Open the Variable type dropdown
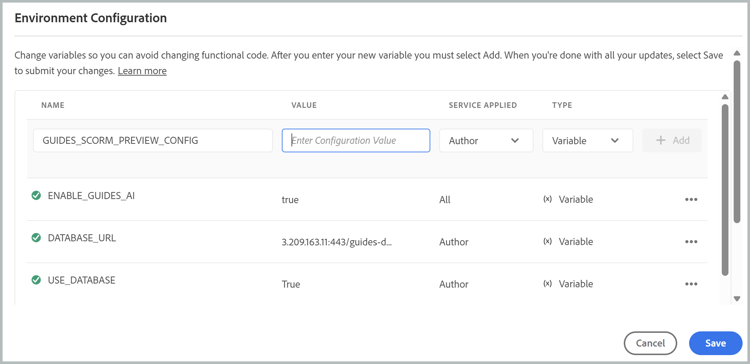This screenshot has height=364, width=750. coord(587,141)
